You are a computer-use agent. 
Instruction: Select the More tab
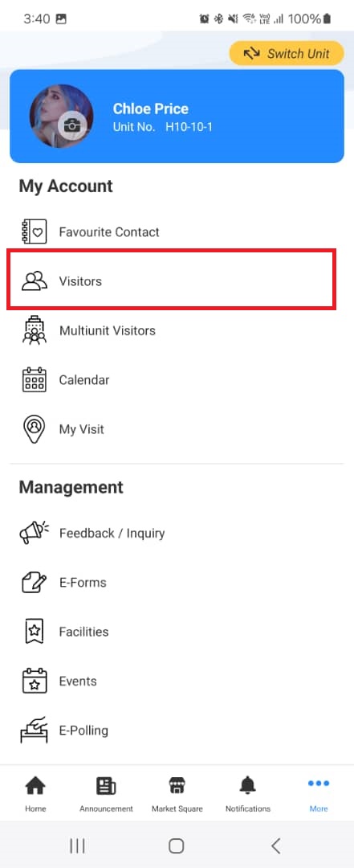click(x=319, y=794)
